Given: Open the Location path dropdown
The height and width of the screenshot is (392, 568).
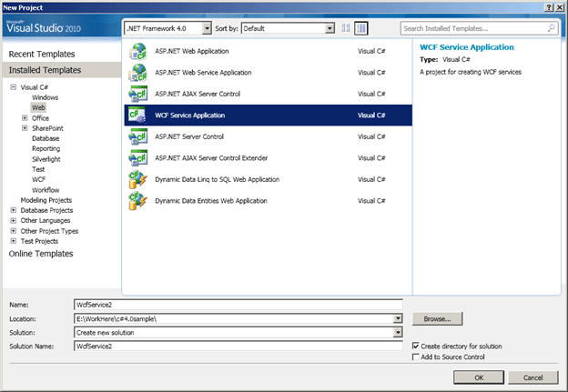Looking at the screenshot, I should click(398, 318).
